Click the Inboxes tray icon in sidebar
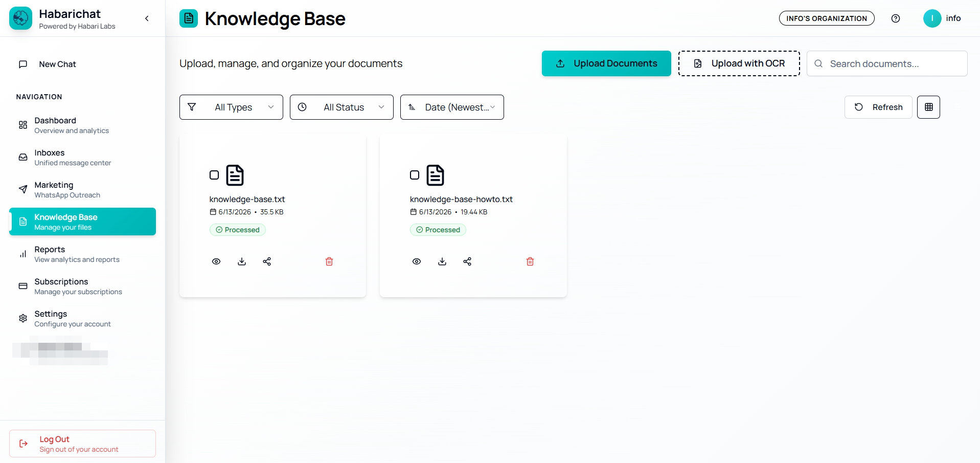This screenshot has height=463, width=980. (x=23, y=157)
